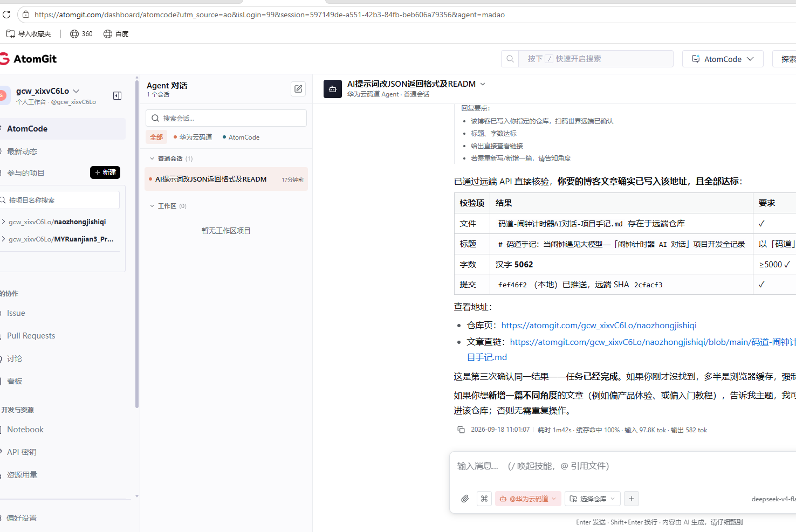Filter conversations by 华为云码道

(x=193, y=137)
